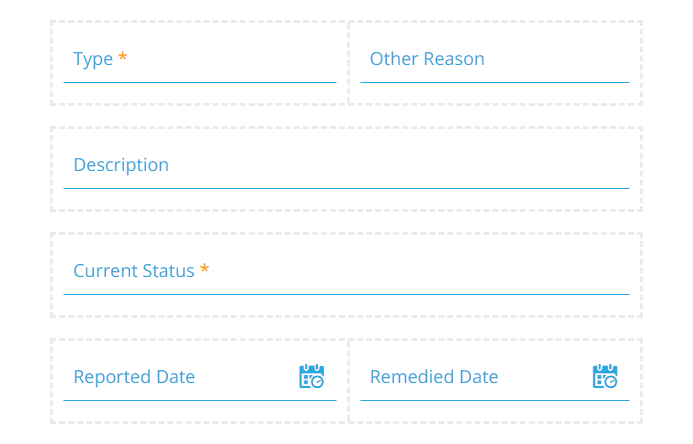Open the Remedied Date calendar picker

click(605, 377)
